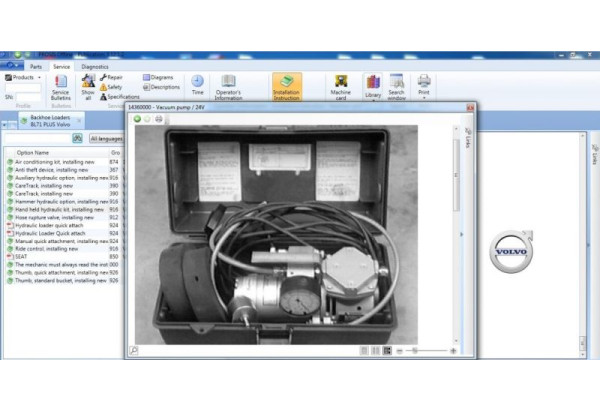The image size is (600, 412).
Task: Click the Operator's Information book icon
Action: pos(228,85)
